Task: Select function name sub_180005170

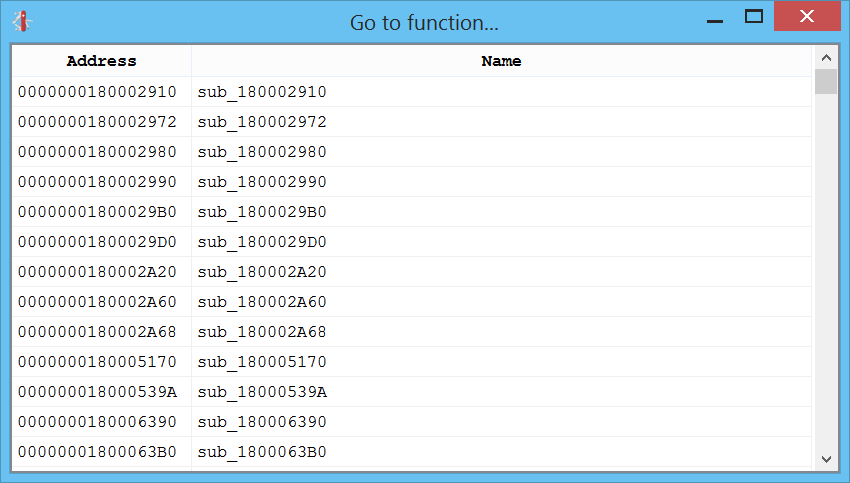Action: [x=262, y=362]
